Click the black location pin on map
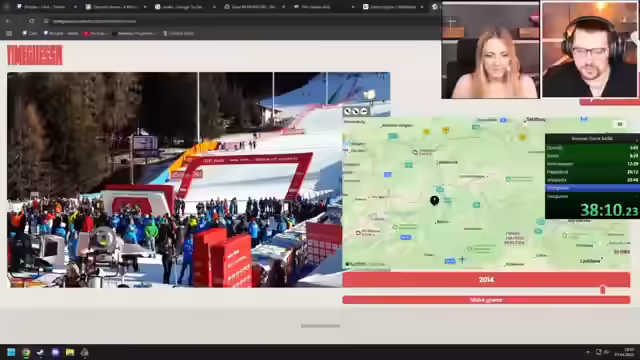This screenshot has height=360, width=640. (434, 200)
